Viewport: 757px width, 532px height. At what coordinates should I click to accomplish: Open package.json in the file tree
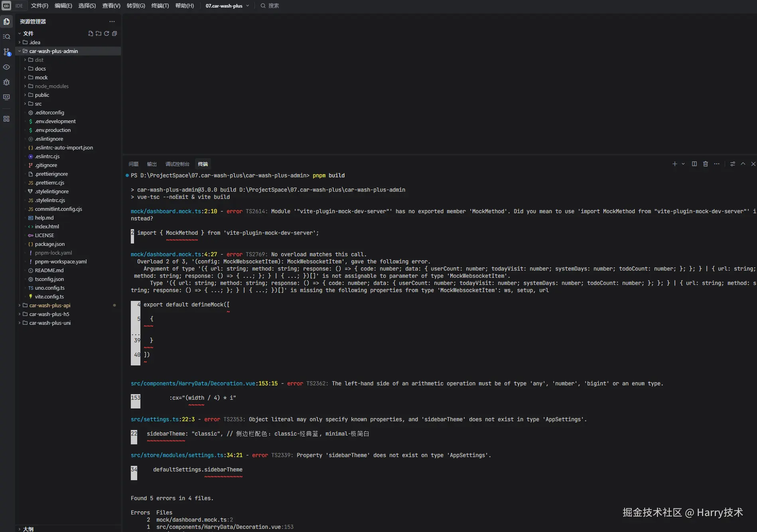click(50, 244)
